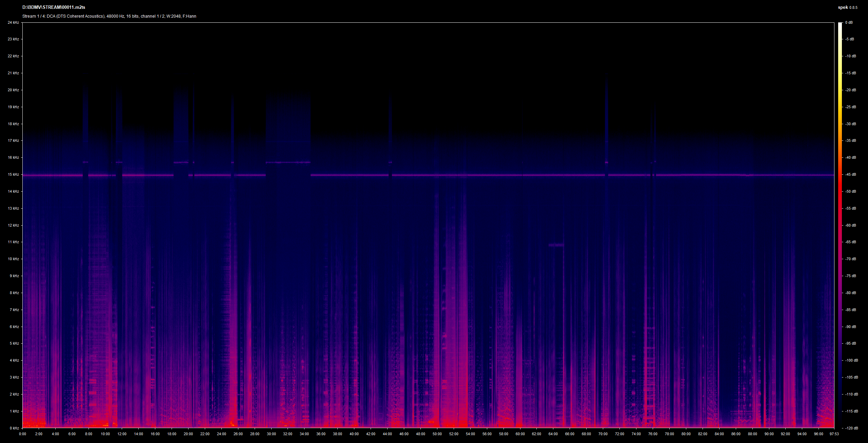Click the -30 dB label on color scale

coord(850,124)
